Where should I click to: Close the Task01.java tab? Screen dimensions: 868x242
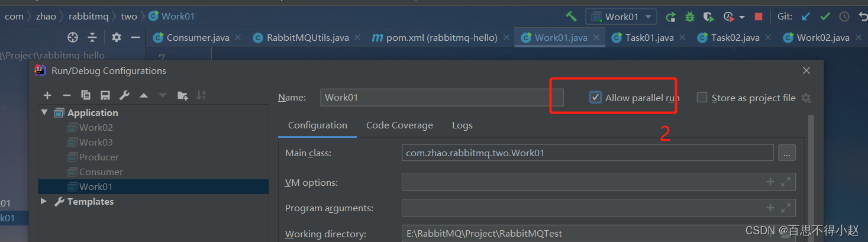682,37
